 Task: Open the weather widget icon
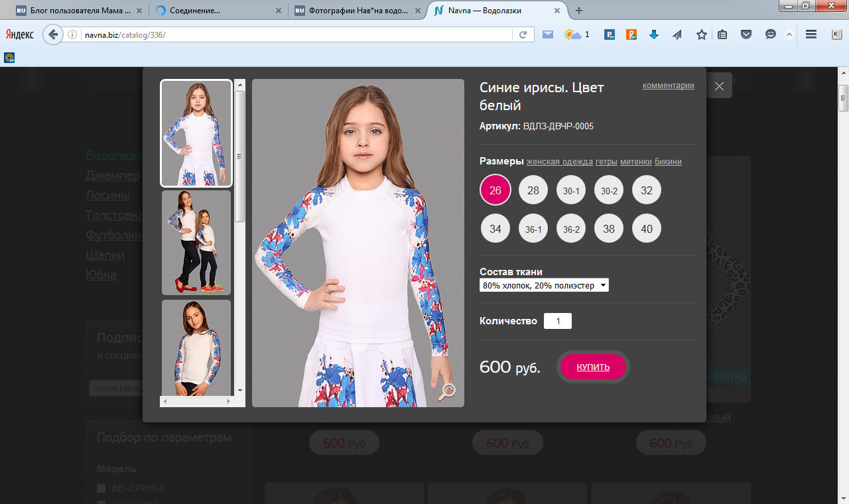[x=573, y=34]
